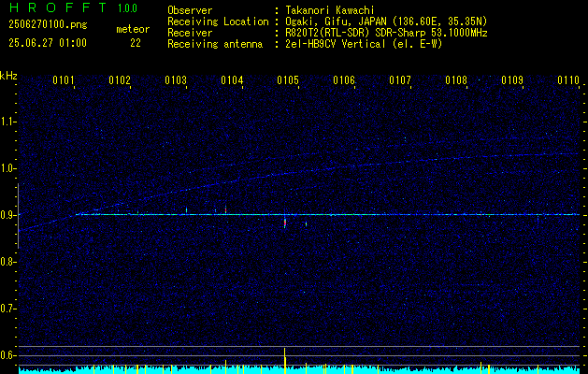This screenshot has height=374, width=588.
Task: Click the gray vertical bar beside 0.9 kHz
Action: [18, 216]
